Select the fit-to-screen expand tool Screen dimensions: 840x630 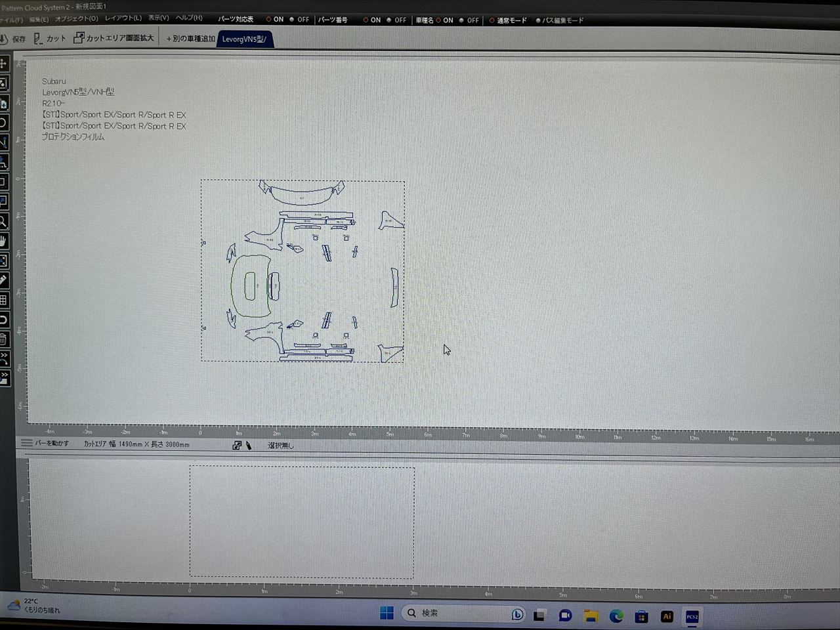(3, 261)
